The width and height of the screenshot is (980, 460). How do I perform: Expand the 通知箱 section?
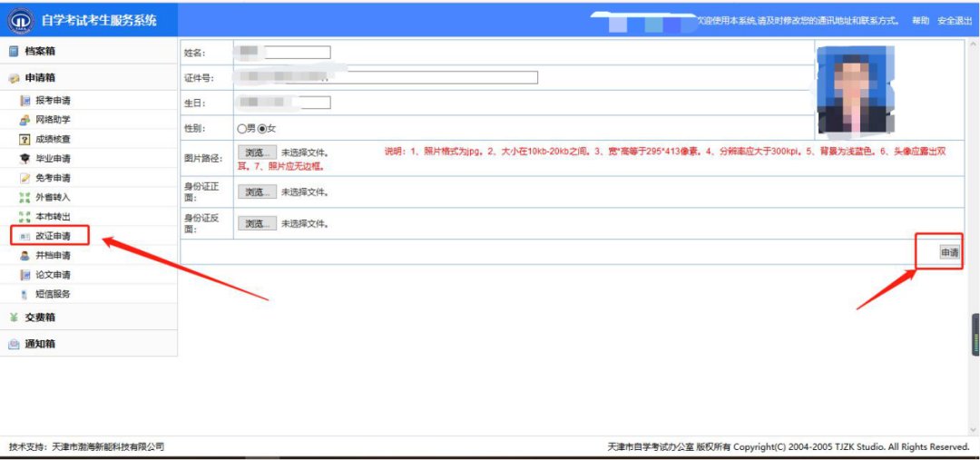point(89,345)
